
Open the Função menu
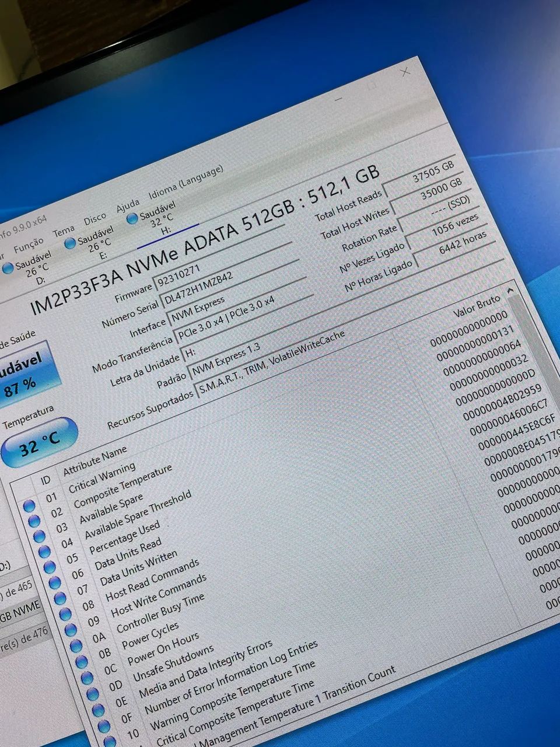(29, 245)
